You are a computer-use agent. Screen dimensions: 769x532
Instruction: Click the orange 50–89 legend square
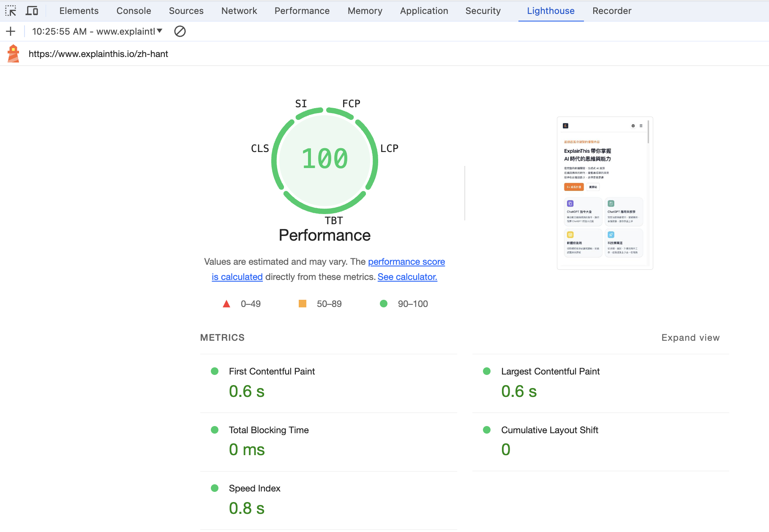point(303,304)
